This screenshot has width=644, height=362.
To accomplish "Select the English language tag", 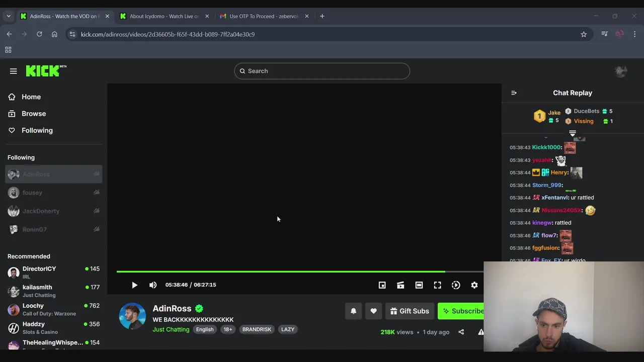I will [205, 329].
